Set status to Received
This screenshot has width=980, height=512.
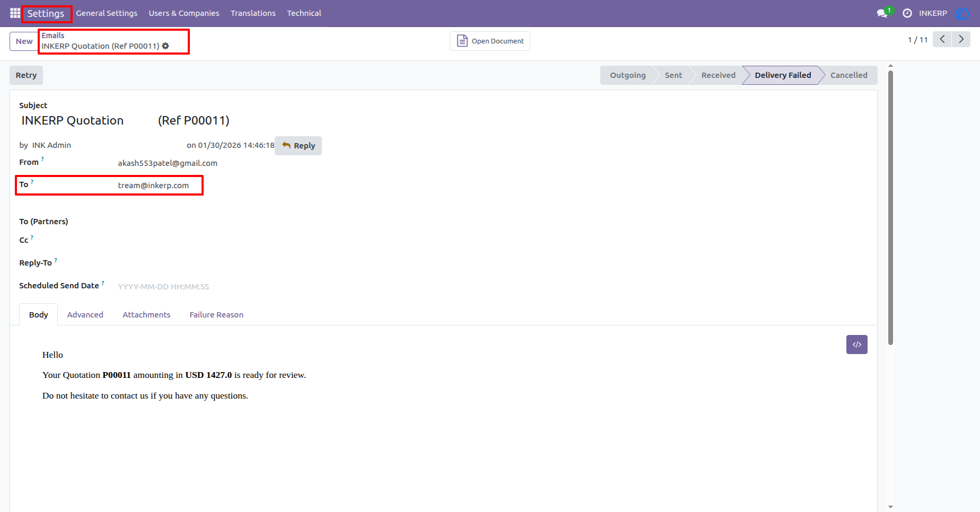click(x=718, y=75)
